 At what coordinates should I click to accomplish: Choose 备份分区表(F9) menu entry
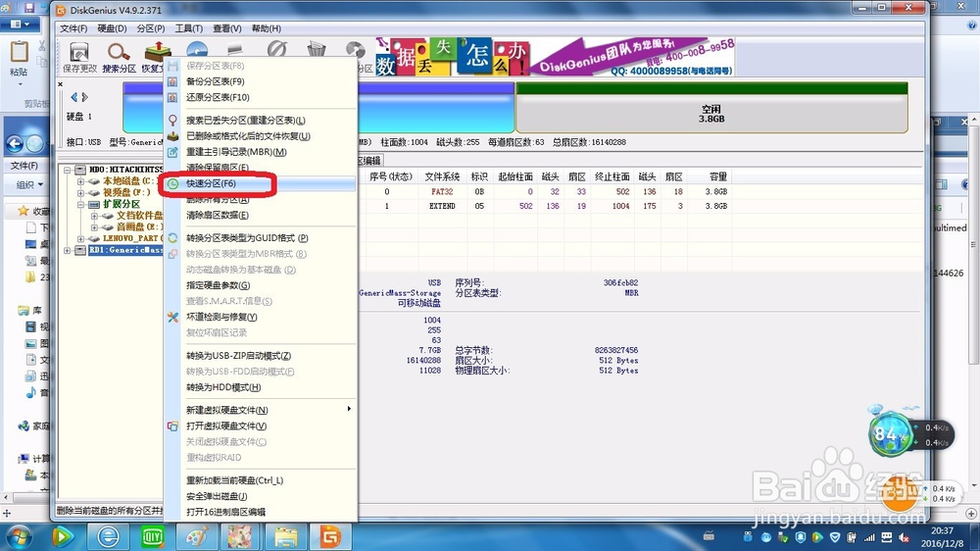click(x=261, y=81)
